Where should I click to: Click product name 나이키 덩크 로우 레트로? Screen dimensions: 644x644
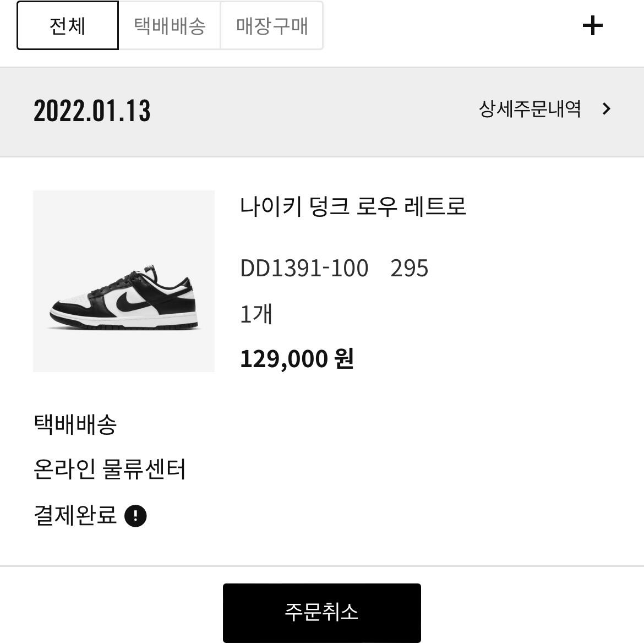[x=353, y=206]
